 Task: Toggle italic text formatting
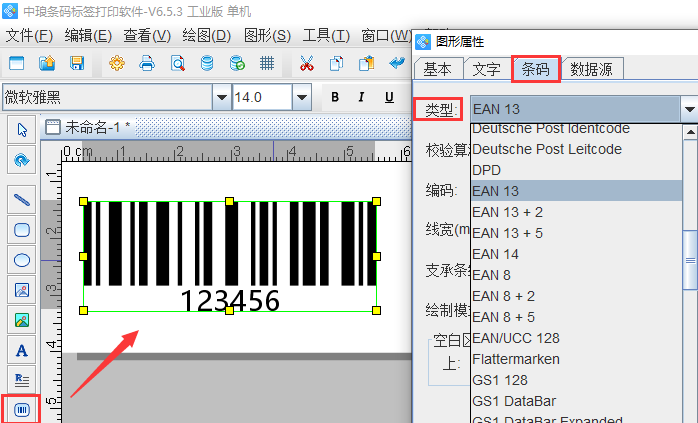pyautogui.click(x=362, y=97)
